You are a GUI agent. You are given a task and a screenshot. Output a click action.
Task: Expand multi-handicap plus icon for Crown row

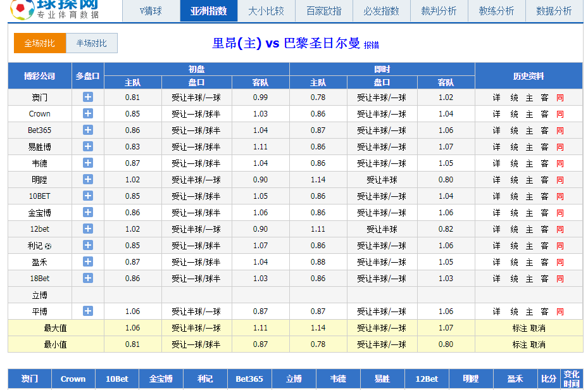(88, 113)
